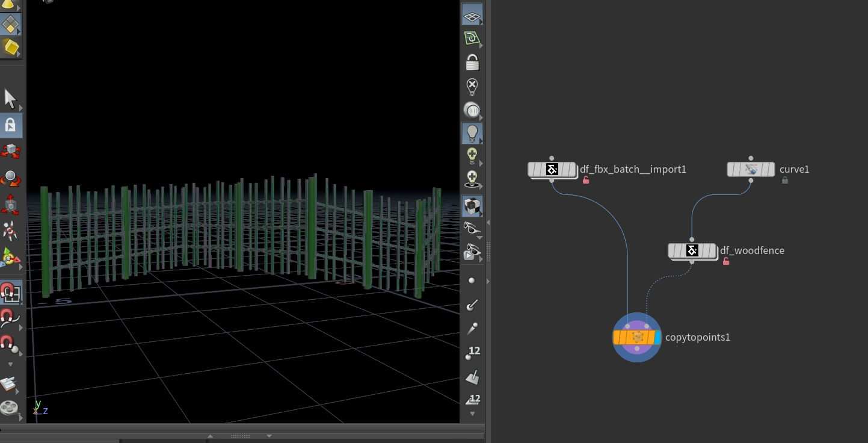Click the output connector of curve1
The height and width of the screenshot is (443, 868).
[751, 180]
